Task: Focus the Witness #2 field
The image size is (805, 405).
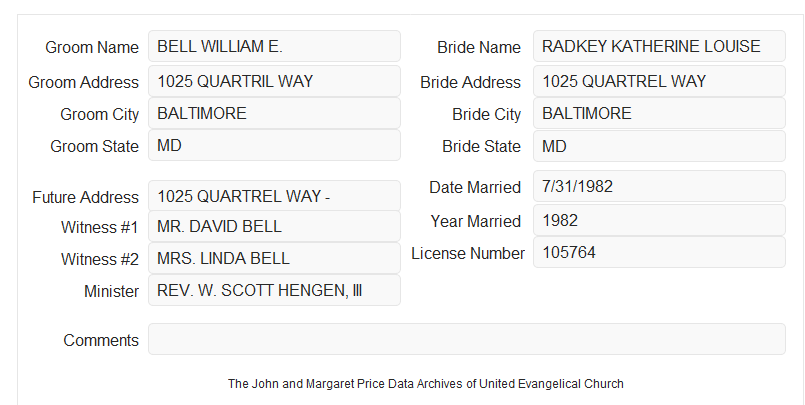Action: [x=274, y=258]
